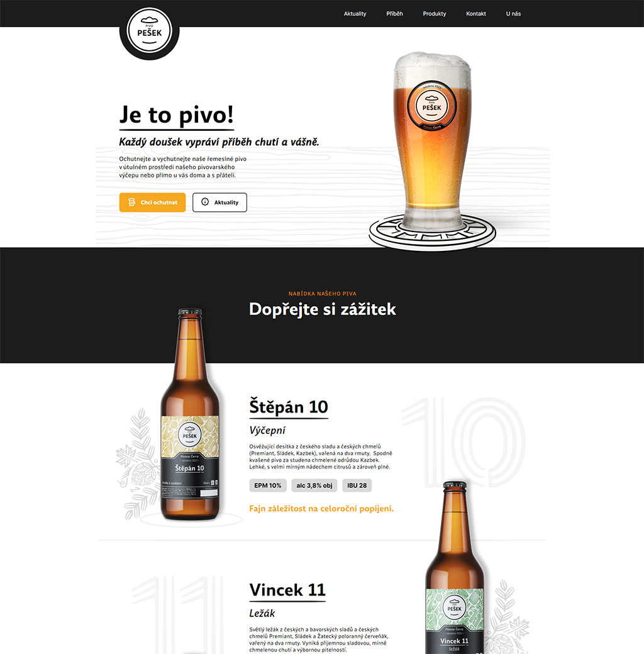Go to Produkty in top menu
644x654 pixels.
(435, 14)
